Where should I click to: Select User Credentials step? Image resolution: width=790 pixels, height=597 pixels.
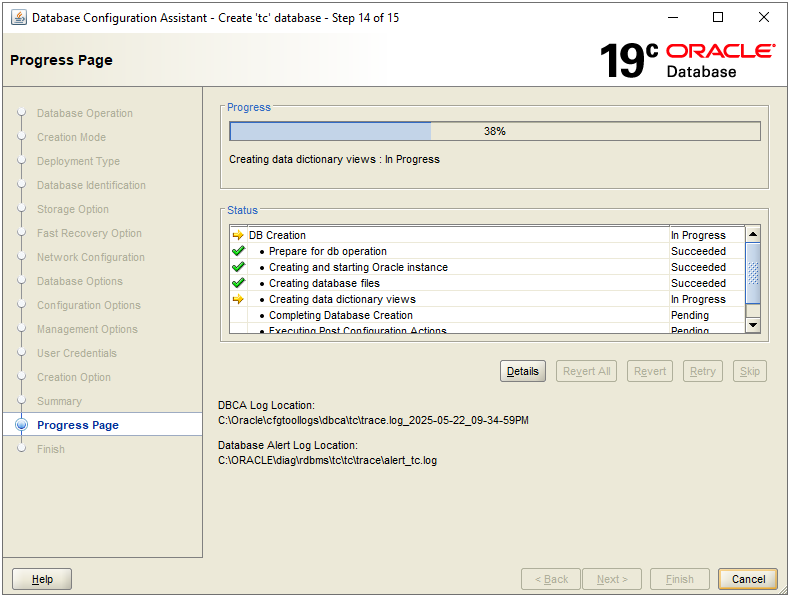tap(77, 353)
